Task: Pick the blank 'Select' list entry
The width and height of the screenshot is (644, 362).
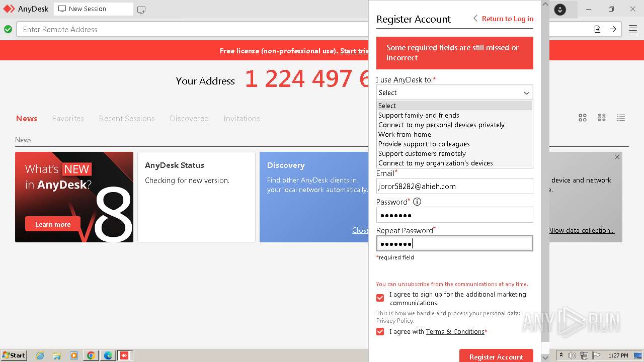Action: [454, 106]
